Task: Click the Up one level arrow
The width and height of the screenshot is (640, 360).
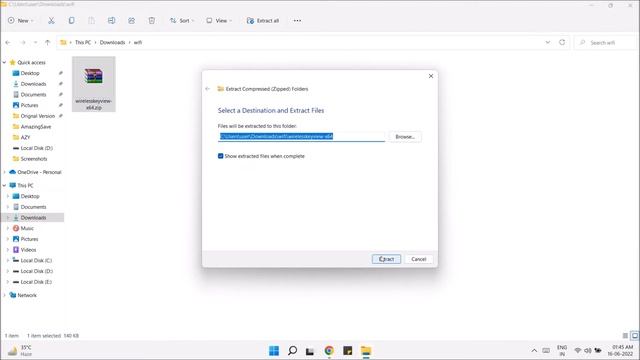Action: [x=47, y=42]
